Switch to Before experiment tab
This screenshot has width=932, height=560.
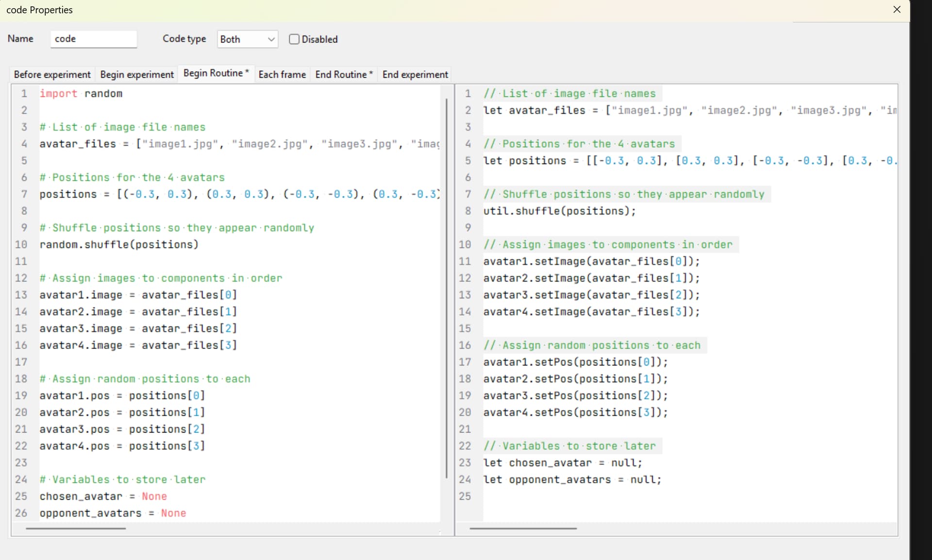click(x=52, y=74)
